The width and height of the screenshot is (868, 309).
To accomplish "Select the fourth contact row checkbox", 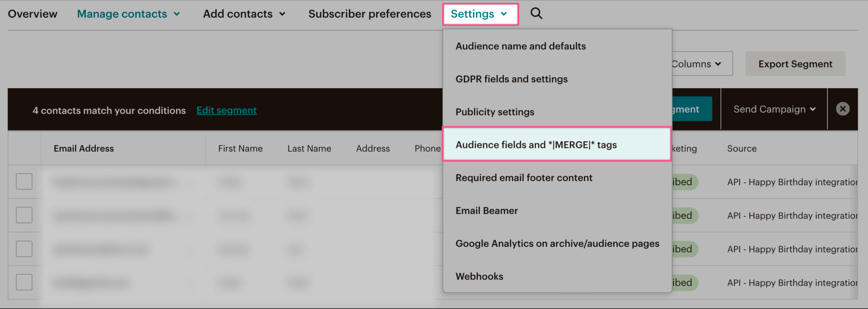I will [24, 282].
